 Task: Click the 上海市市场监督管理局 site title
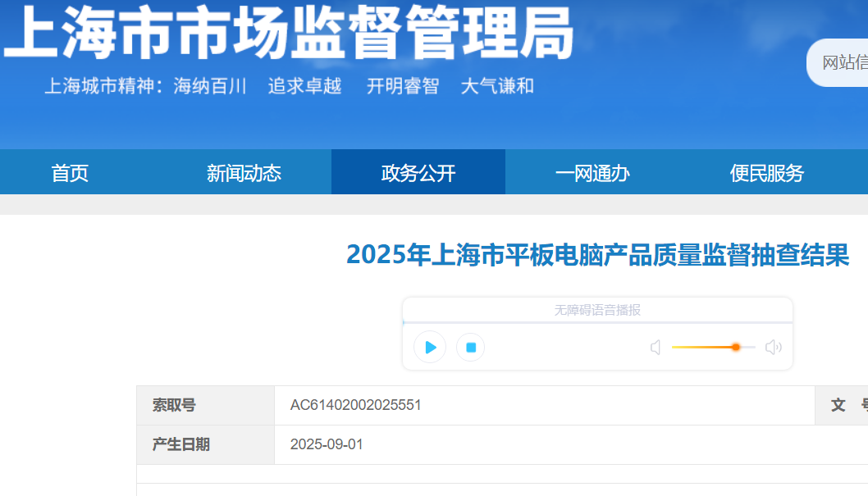click(x=287, y=34)
